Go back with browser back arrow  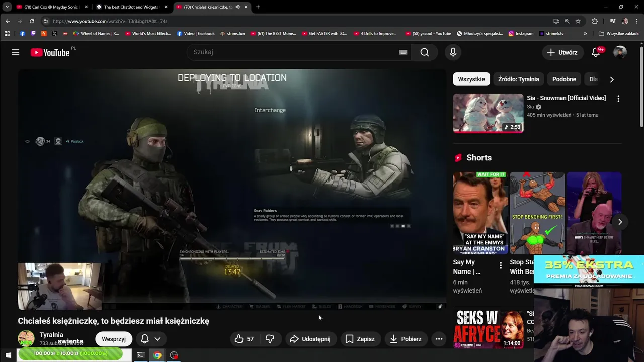tap(8, 21)
